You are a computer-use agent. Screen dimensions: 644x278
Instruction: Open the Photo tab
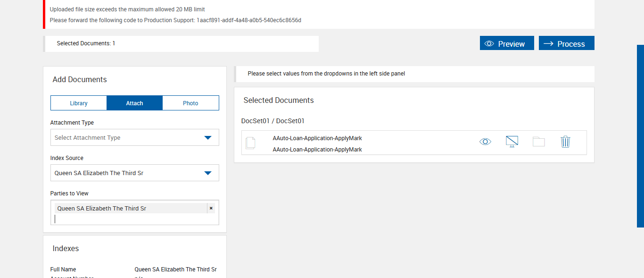[x=190, y=103]
